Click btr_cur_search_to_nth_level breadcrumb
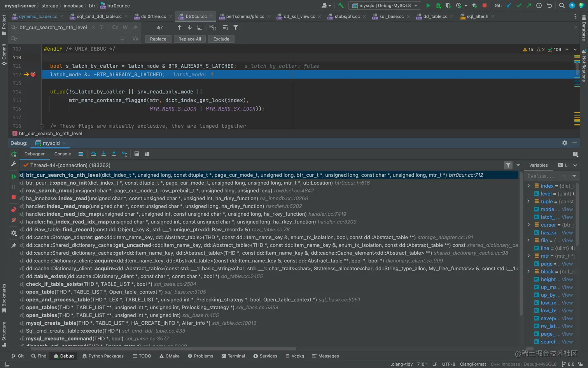Viewport: 588px width, 368px height. [51, 133]
